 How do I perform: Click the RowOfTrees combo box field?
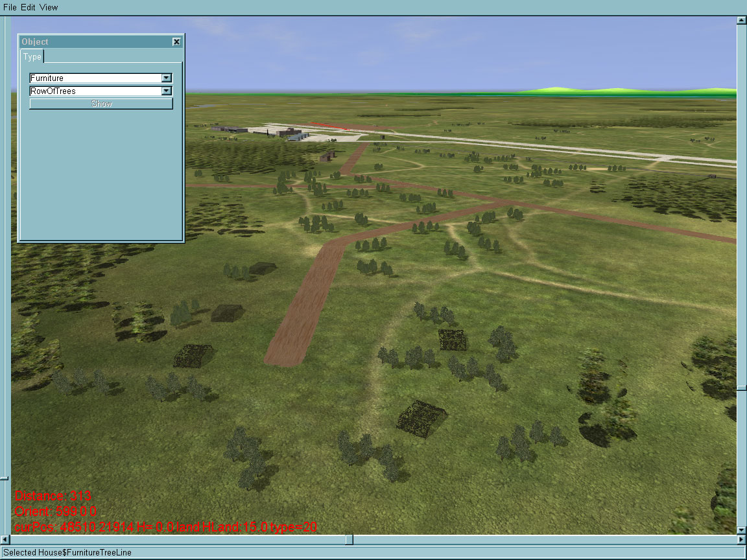[95, 91]
